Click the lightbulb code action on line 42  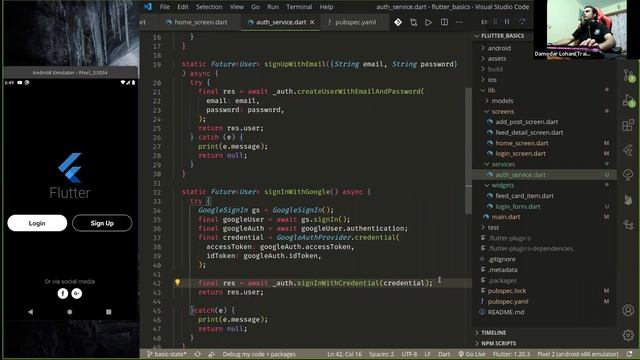(x=177, y=282)
